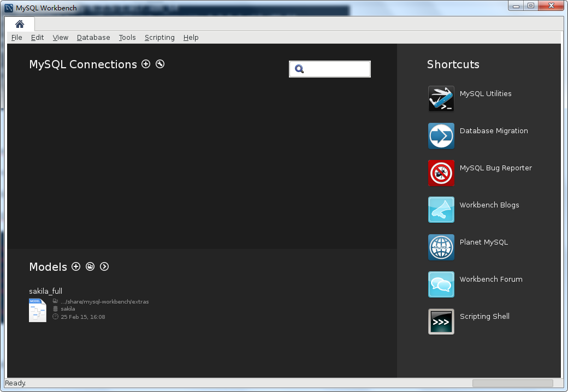The image size is (568, 392).
Task: Click the connections search field
Action: [330, 69]
